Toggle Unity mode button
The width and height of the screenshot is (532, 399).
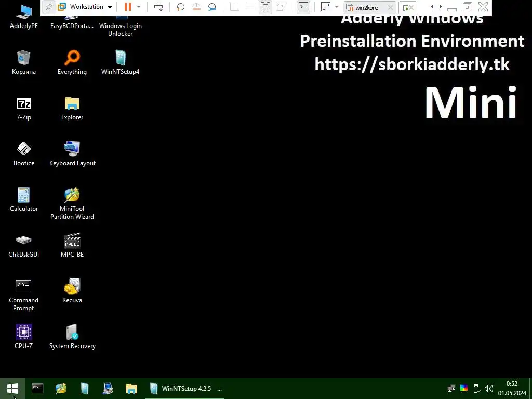pos(281,7)
